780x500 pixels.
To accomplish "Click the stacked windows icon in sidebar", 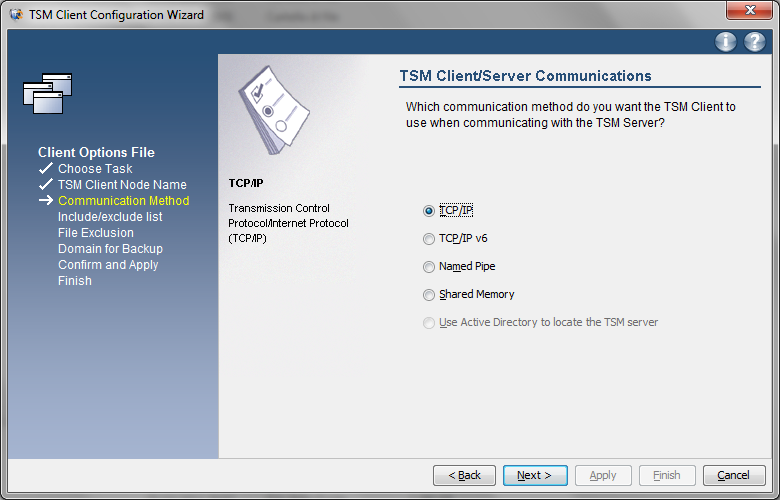I will pos(48,93).
